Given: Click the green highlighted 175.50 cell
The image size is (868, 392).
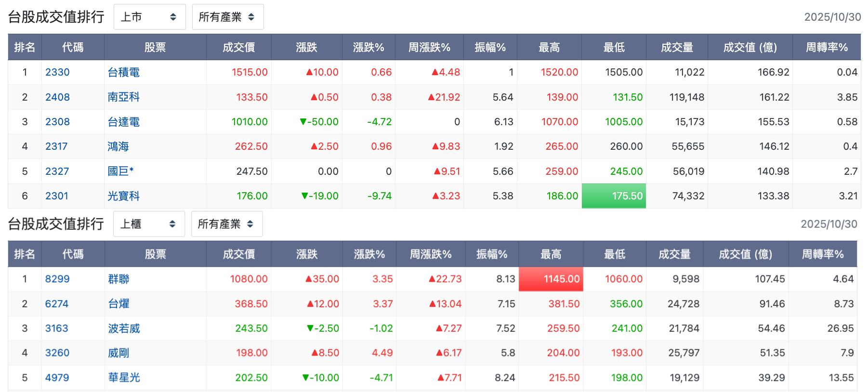Looking at the screenshot, I should [x=614, y=196].
